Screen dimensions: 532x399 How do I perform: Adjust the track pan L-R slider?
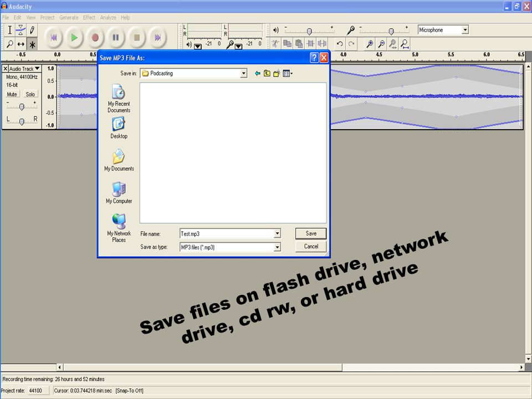[x=22, y=121]
